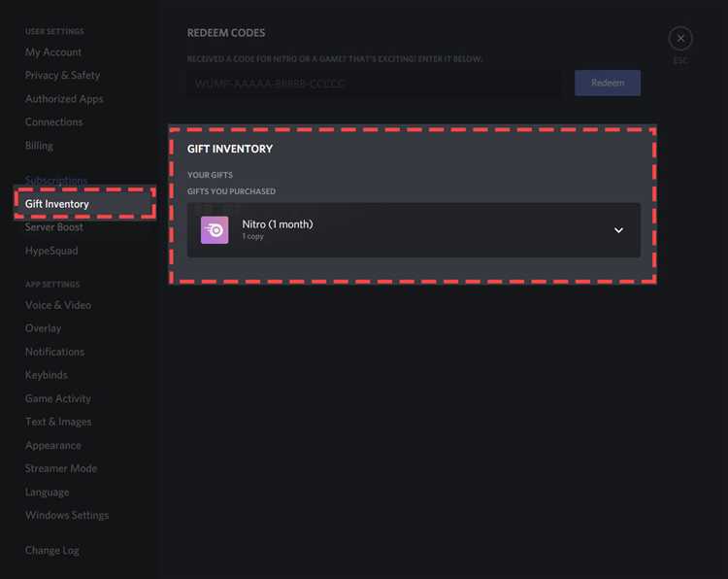Open Privacy & Safety settings
This screenshot has height=579, width=728.
(x=63, y=75)
